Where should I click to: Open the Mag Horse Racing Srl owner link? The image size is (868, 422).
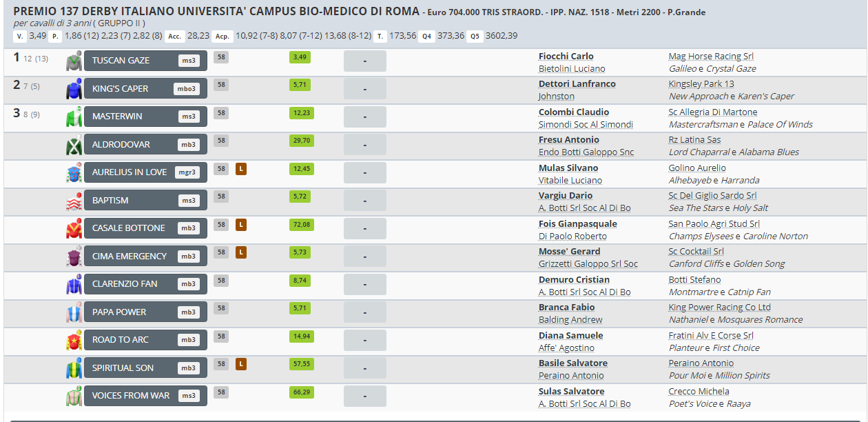[711, 57]
